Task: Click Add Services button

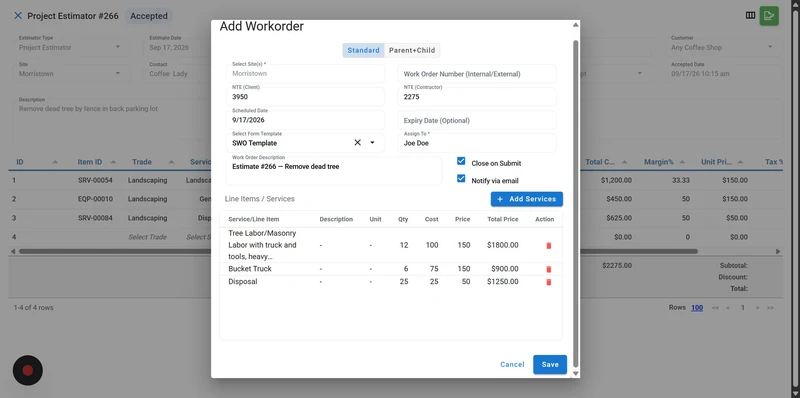Action: coord(527,199)
